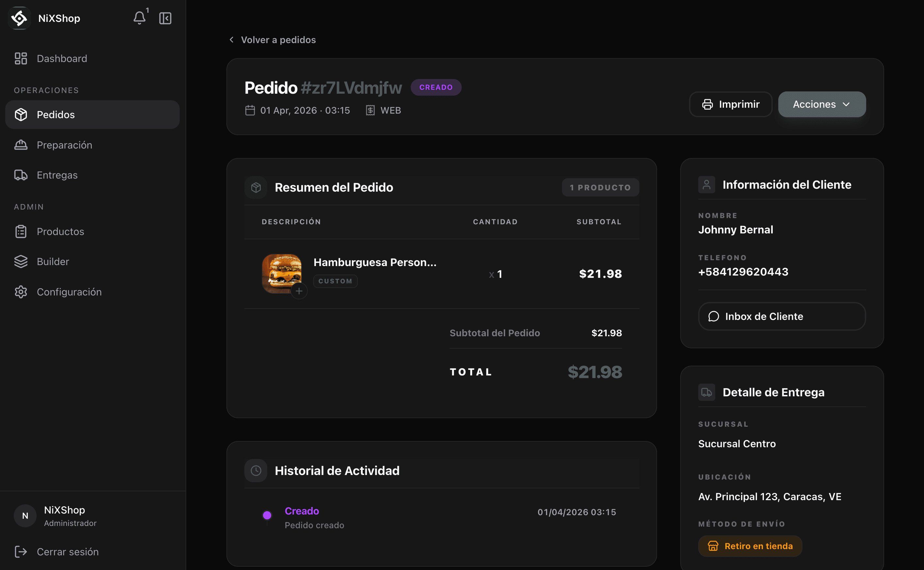Open Productos from the Admin section

tap(60, 231)
